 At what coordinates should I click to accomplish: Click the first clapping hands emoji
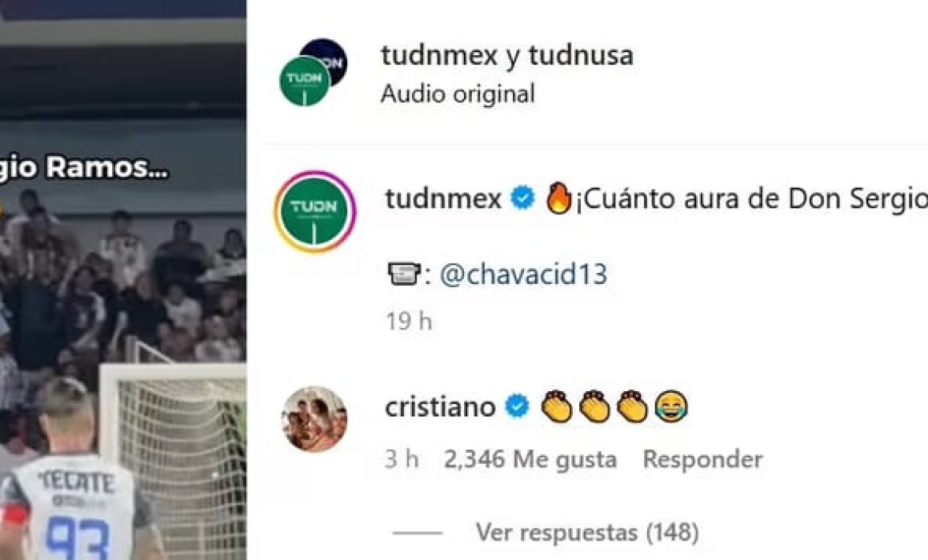click(557, 406)
